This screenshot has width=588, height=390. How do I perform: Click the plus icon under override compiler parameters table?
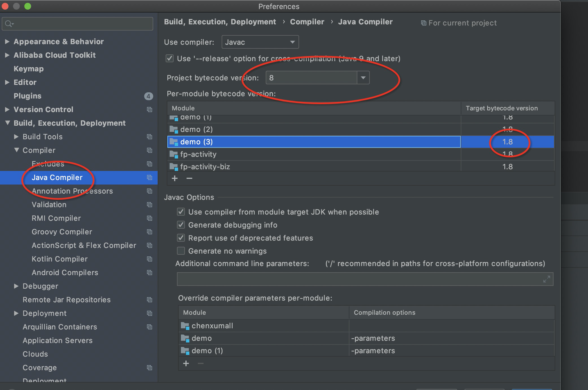click(x=186, y=363)
